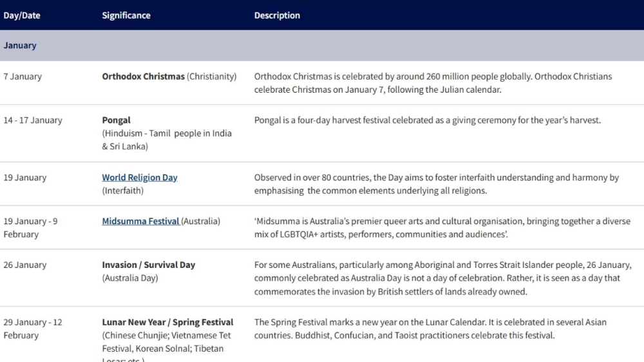The image size is (644, 362).
Task: Click the Orthodox Christmas description paragraph
Action: point(433,83)
